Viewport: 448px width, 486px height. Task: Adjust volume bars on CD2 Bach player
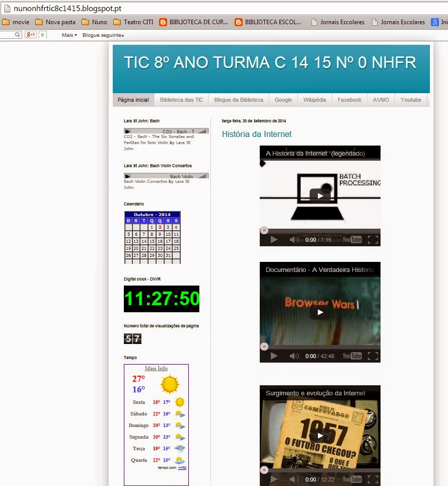click(202, 132)
